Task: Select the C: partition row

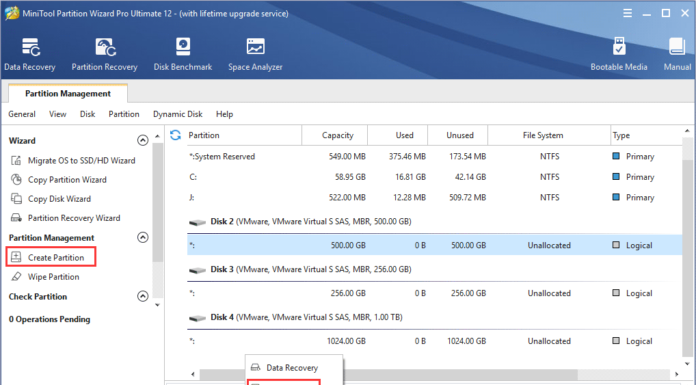Action: pyautogui.click(x=435, y=177)
